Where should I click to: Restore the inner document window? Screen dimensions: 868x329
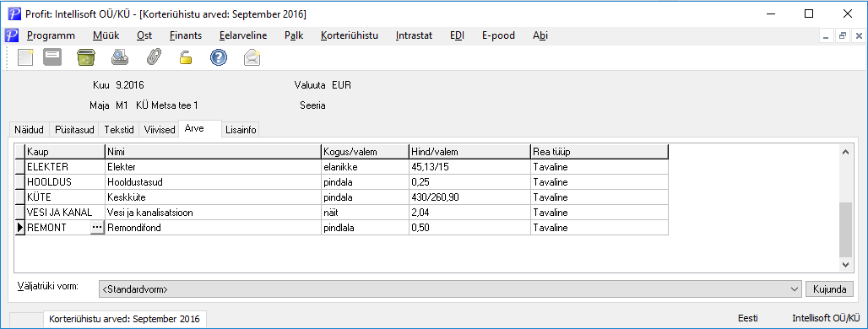coord(843,36)
